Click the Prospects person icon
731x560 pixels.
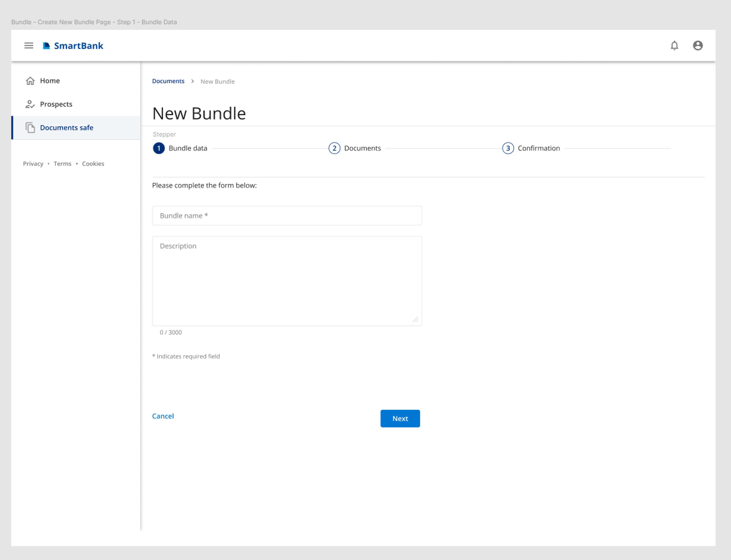coord(30,104)
